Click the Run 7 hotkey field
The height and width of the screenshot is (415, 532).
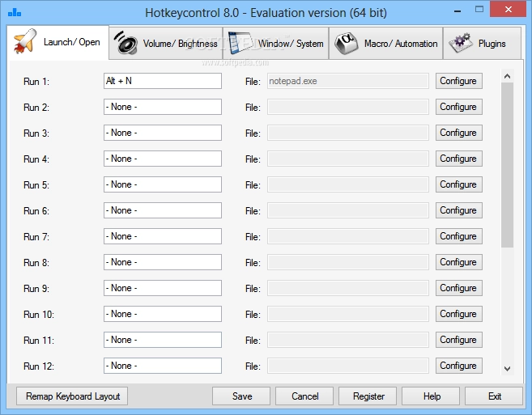(x=163, y=236)
